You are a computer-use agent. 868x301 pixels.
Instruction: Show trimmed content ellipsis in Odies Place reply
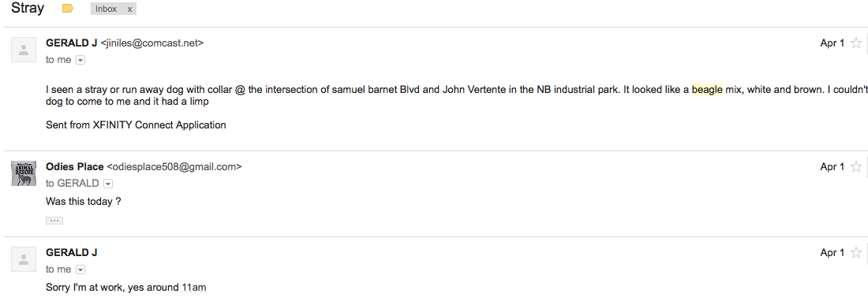pyautogui.click(x=54, y=221)
